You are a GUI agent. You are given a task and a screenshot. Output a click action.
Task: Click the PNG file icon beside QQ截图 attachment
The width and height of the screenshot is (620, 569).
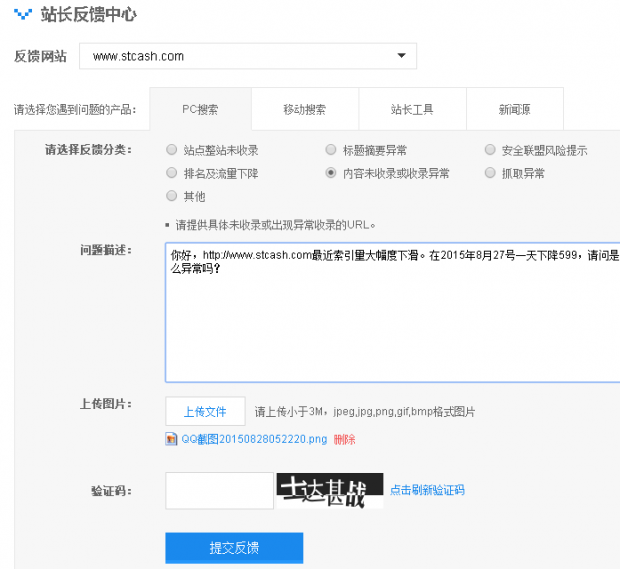tap(171, 439)
